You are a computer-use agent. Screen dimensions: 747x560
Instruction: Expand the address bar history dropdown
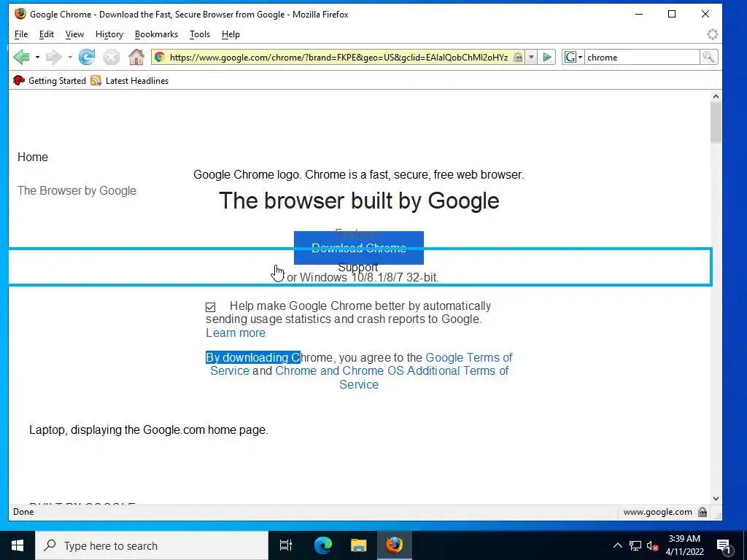tap(531, 57)
